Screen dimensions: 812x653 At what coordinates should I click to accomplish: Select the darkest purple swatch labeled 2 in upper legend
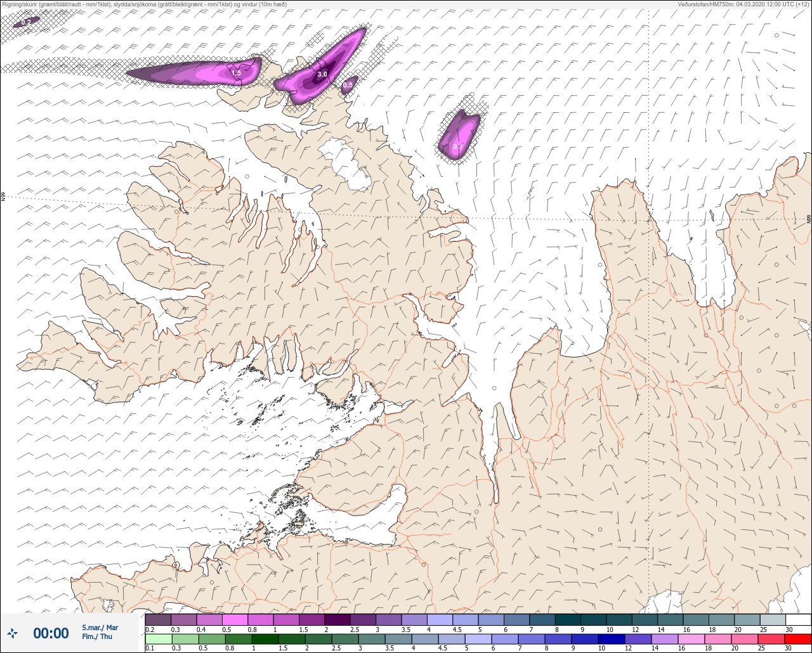coord(337,619)
